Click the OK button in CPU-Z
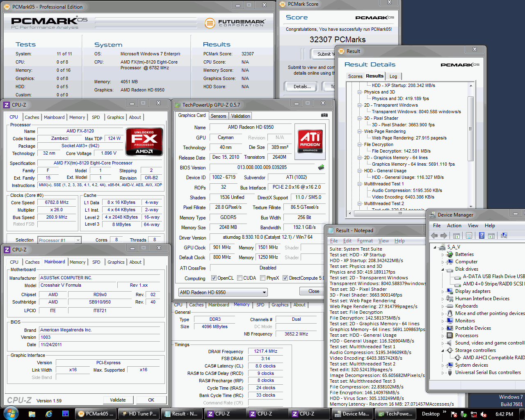The height and width of the screenshot is (420, 525). (151, 400)
